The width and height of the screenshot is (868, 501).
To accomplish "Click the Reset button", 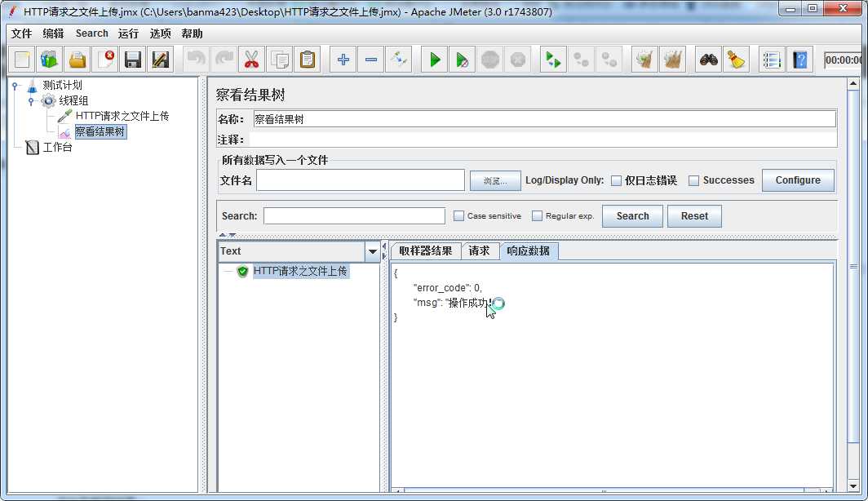I will (694, 216).
